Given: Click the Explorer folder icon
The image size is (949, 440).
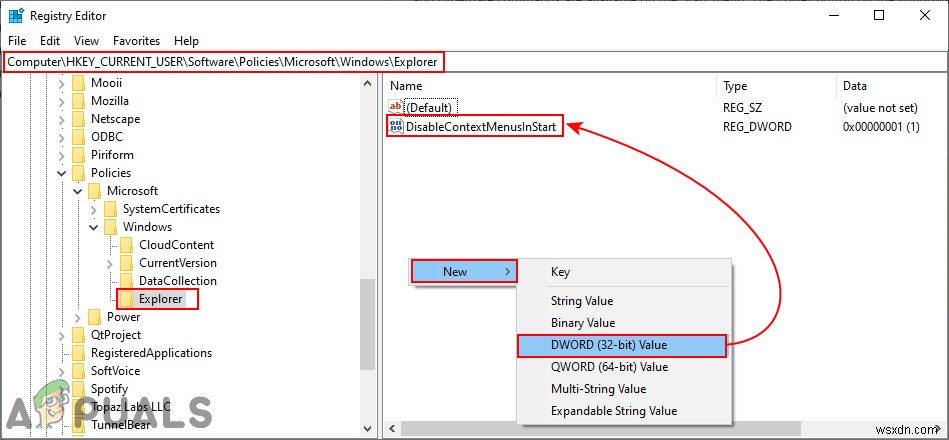Looking at the screenshot, I should tap(126, 299).
